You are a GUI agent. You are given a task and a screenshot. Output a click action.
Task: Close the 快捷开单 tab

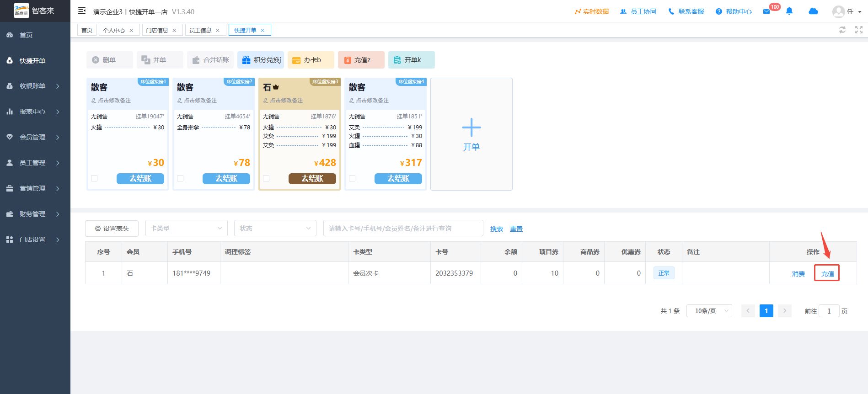pos(263,30)
